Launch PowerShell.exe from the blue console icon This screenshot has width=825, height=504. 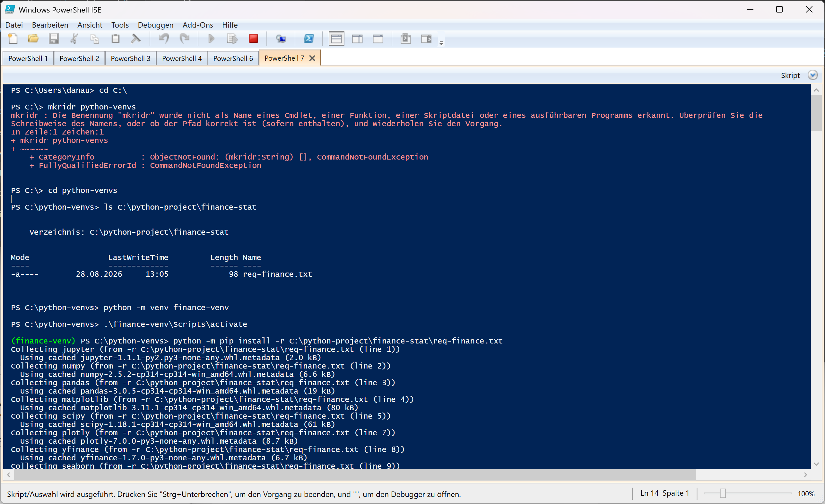point(308,39)
